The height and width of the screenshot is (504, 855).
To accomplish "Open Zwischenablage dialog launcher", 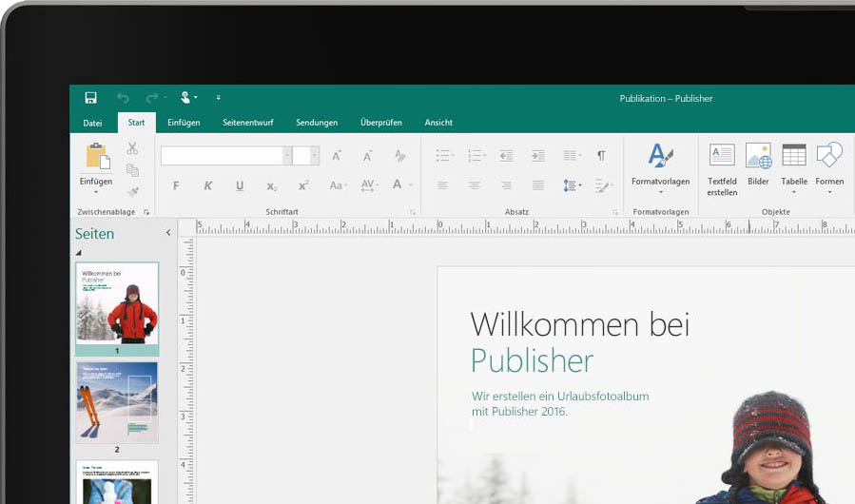I will tap(146, 212).
